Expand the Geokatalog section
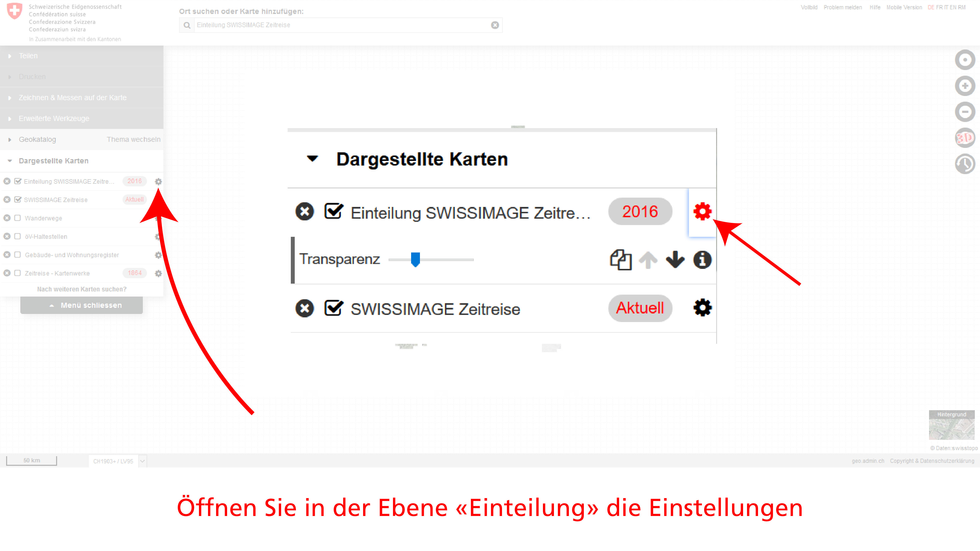This screenshot has height=551, width=980. 37,140
